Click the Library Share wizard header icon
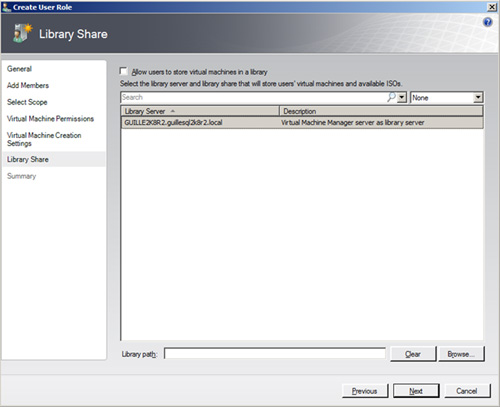The width and height of the screenshot is (500, 407). 23,33
